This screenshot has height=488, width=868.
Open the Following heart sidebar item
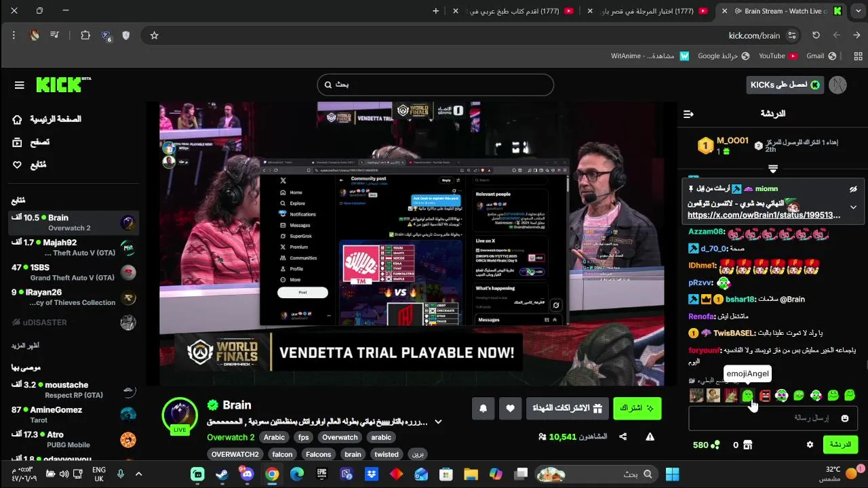(x=29, y=165)
